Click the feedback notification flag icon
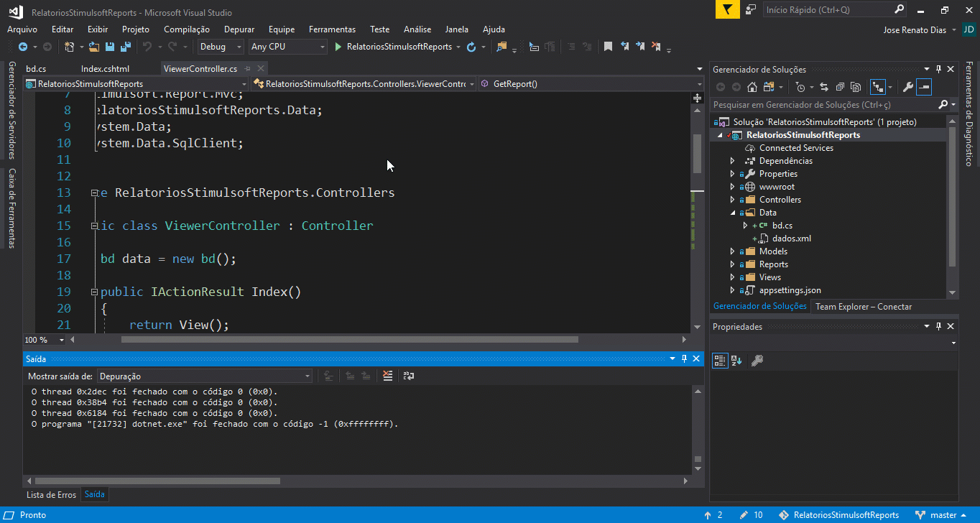The width and height of the screenshot is (980, 523). click(727, 10)
